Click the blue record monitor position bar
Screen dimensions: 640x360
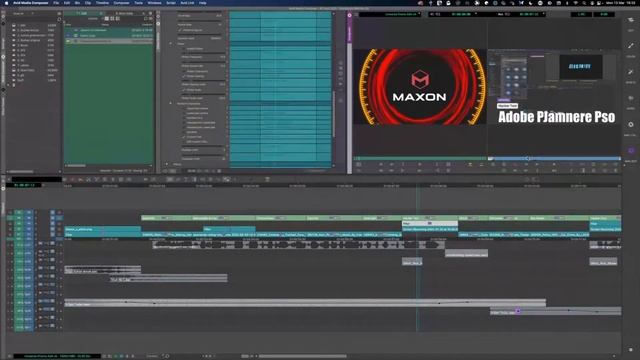tap(554, 158)
